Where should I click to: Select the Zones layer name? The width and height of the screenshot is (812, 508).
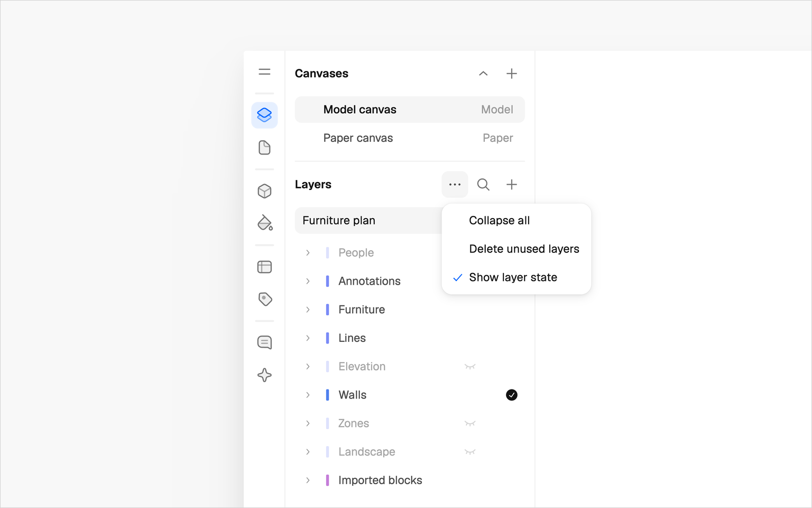pyautogui.click(x=354, y=424)
